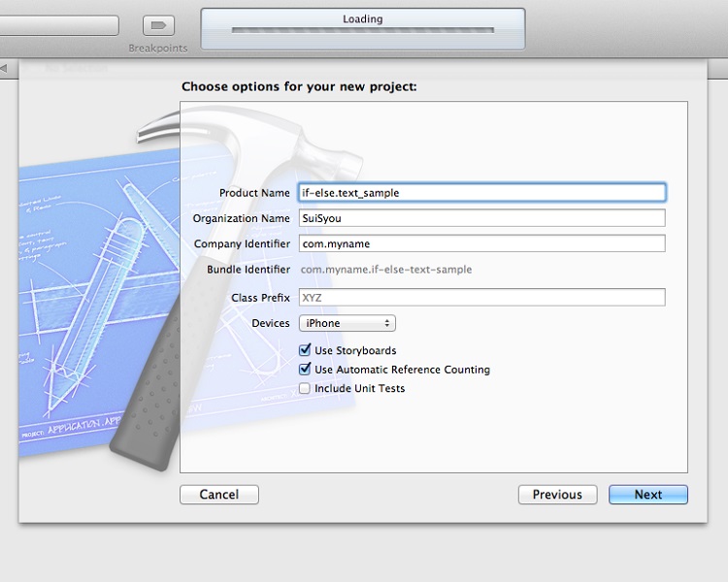Click the Class Prefix field
728x582 pixels.
click(x=481, y=298)
